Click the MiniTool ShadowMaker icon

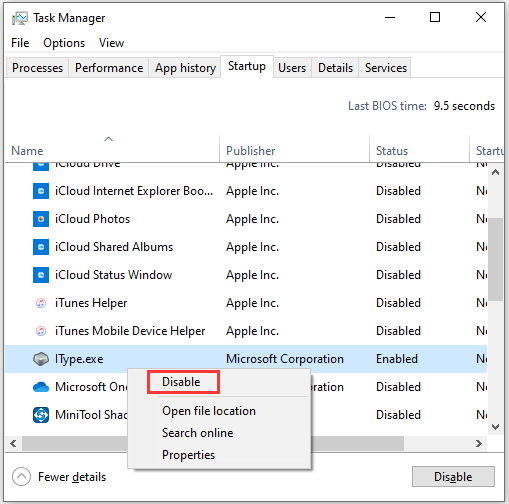pos(41,415)
